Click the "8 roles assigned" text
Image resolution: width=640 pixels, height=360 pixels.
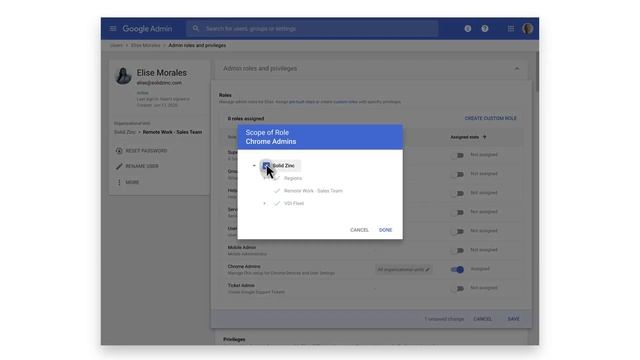click(x=246, y=118)
